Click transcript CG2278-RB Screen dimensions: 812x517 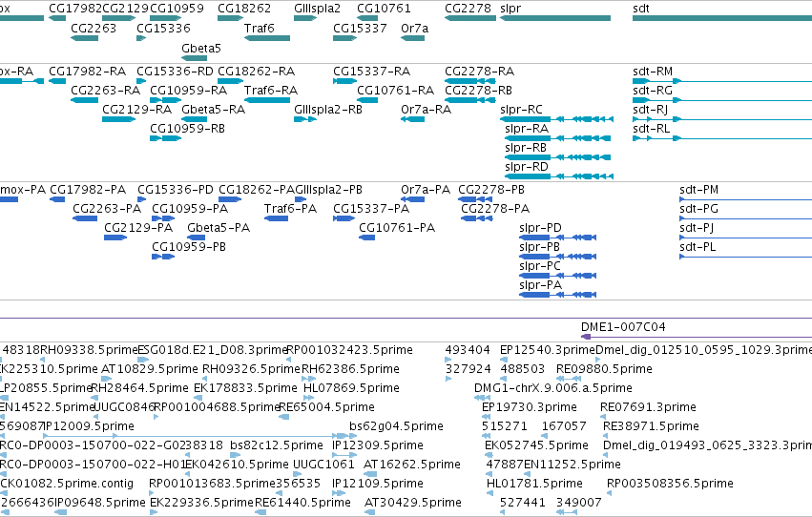[x=478, y=90]
